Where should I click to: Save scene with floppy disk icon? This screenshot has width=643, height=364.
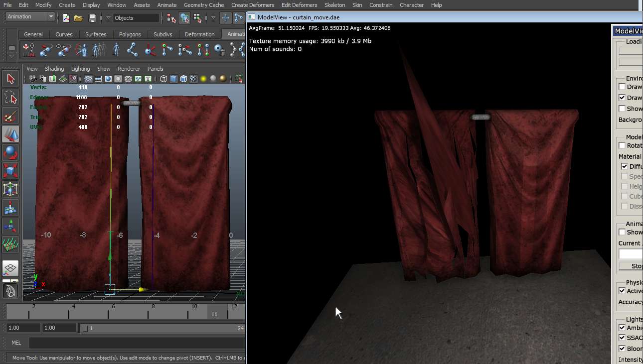coord(92,18)
